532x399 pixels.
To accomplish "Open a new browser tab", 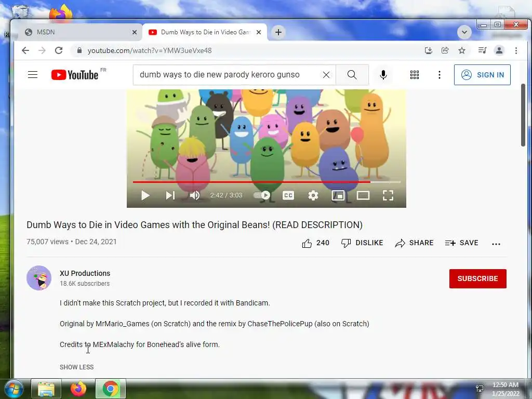I will click(278, 32).
